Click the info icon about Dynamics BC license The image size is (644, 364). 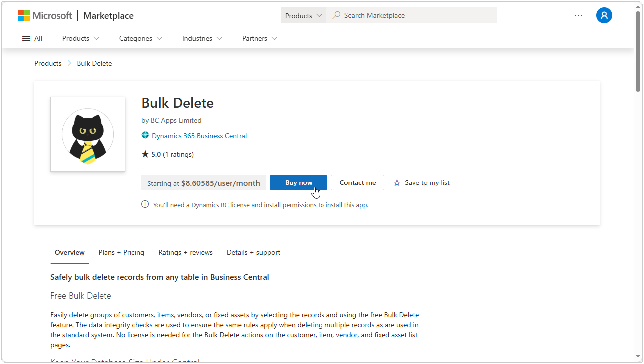(145, 204)
